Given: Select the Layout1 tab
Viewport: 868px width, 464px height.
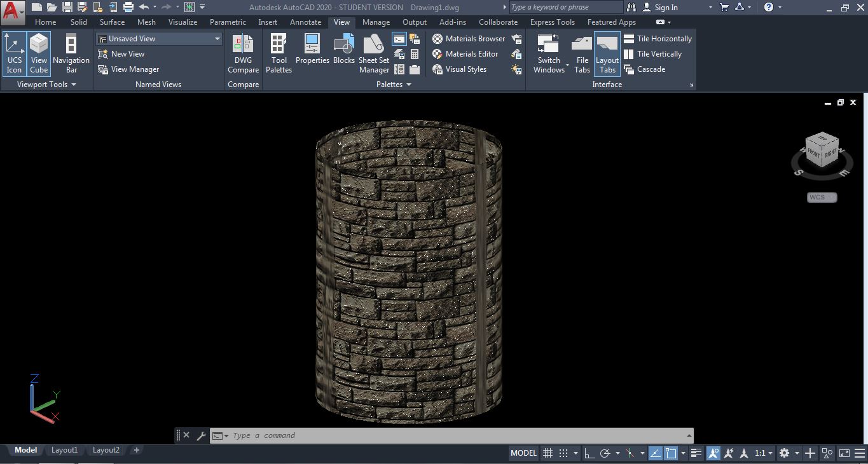Looking at the screenshot, I should (64, 450).
